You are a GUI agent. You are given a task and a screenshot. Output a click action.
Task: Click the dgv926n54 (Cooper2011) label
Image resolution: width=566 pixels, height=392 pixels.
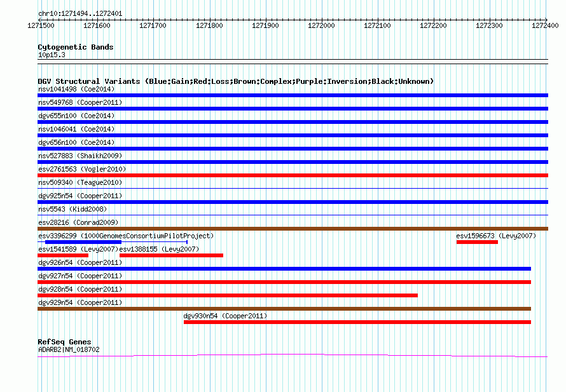pyautogui.click(x=80, y=262)
